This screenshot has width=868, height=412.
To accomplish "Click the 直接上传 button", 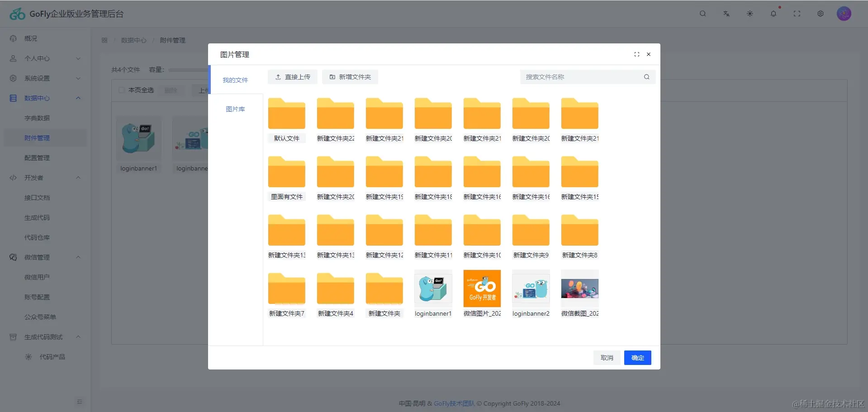I will point(293,77).
